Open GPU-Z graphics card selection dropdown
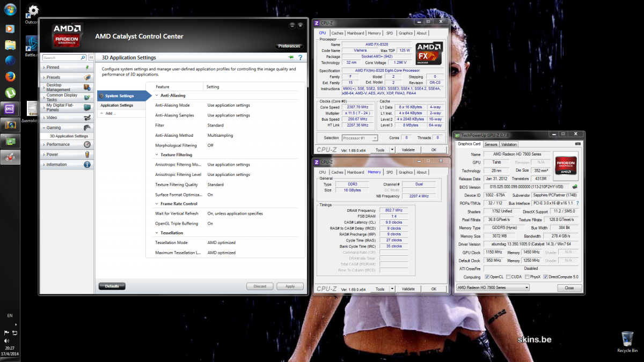Viewport: 644px width, 362px height. coord(493,287)
